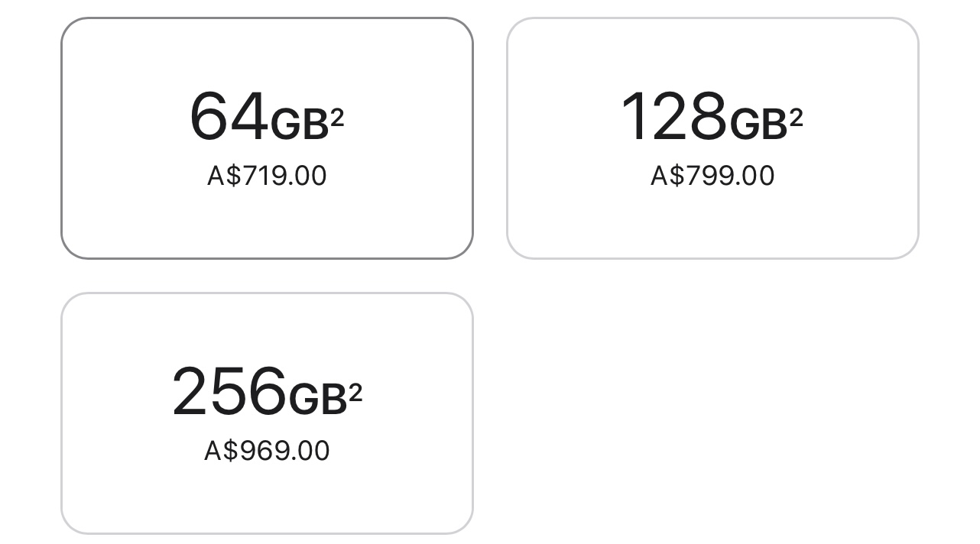Choose the 128GB storage card
Viewport: 980px width, 544px height.
[712, 138]
